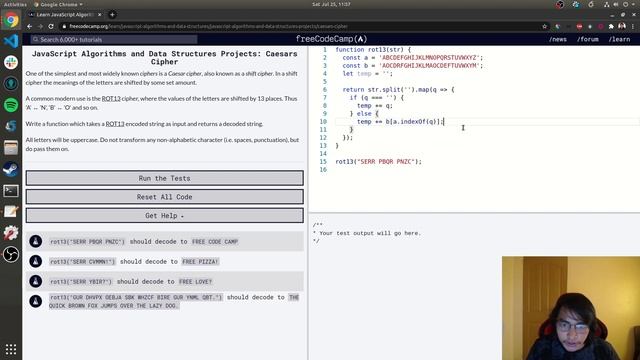Image resolution: width=640 pixels, height=360 pixels.
Task: Click the webcam video overlay
Action: pos(571,308)
